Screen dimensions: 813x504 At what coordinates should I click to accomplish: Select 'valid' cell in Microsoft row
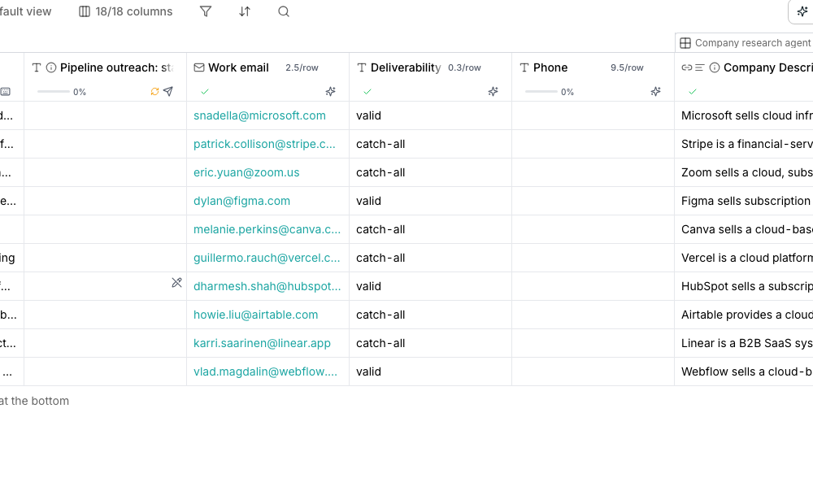[431, 115]
